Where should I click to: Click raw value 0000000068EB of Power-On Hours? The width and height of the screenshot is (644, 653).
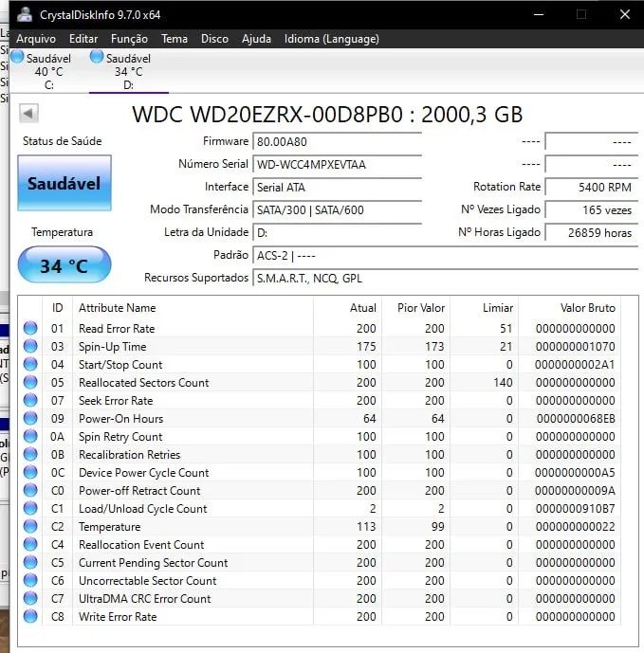tap(576, 419)
